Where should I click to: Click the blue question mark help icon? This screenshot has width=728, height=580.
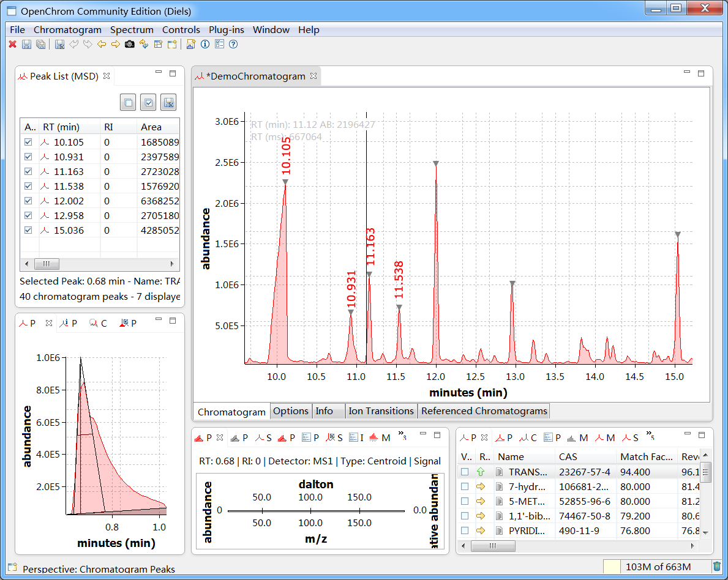coord(233,44)
